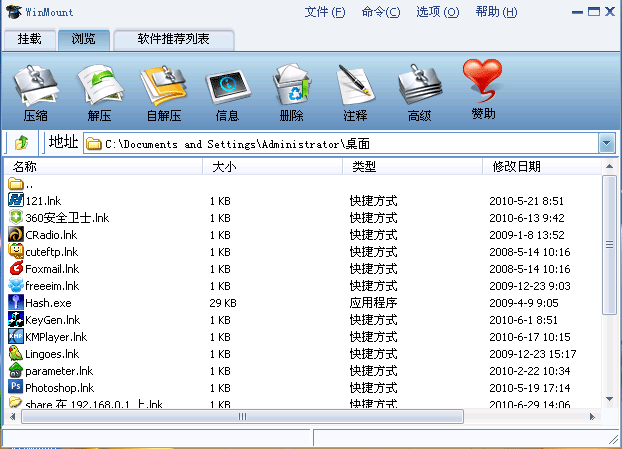Image resolution: width=622 pixels, height=449 pixels.
Task: Open the 文件(F) menu
Action: [x=324, y=12]
